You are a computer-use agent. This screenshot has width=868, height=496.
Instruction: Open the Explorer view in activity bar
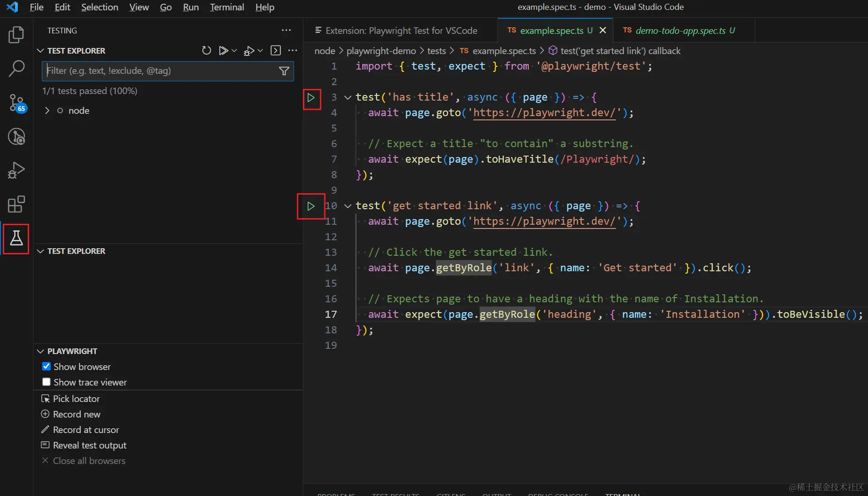[x=16, y=35]
